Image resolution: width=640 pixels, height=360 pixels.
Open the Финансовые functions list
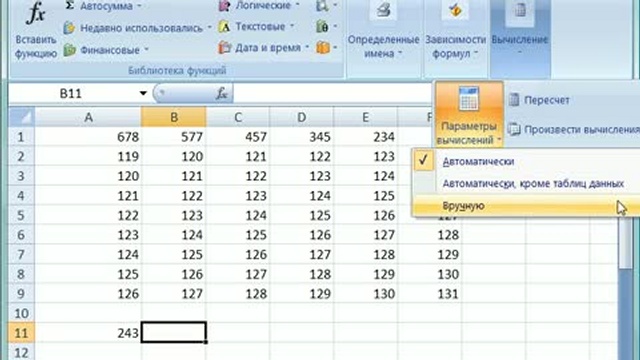pyautogui.click(x=106, y=50)
